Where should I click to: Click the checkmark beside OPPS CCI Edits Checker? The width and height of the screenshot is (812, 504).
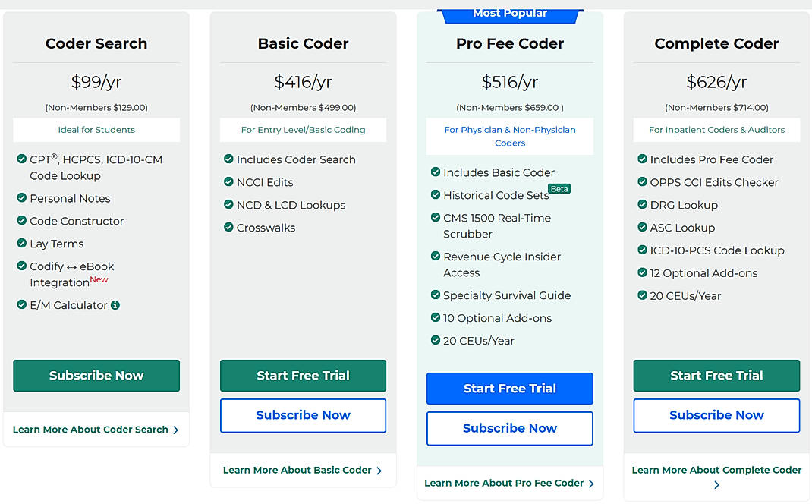tap(642, 182)
